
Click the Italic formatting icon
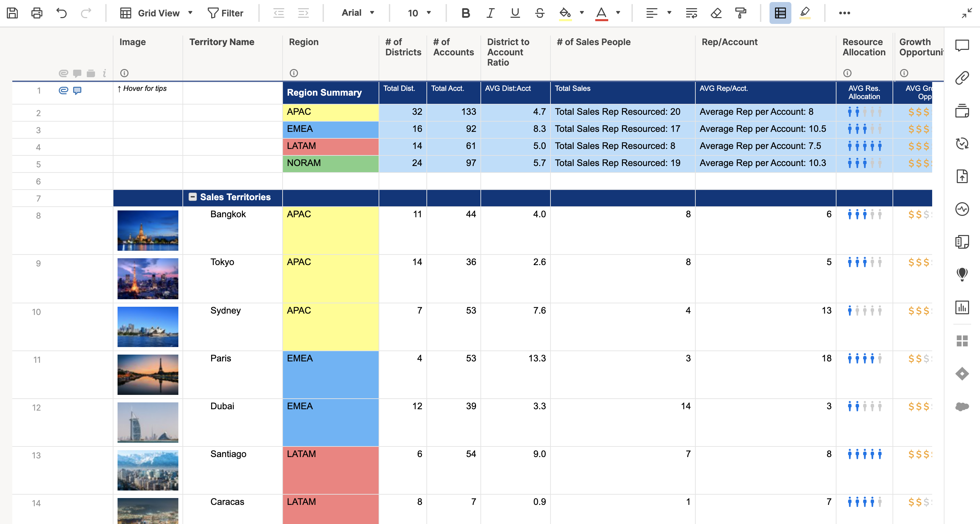(x=490, y=12)
